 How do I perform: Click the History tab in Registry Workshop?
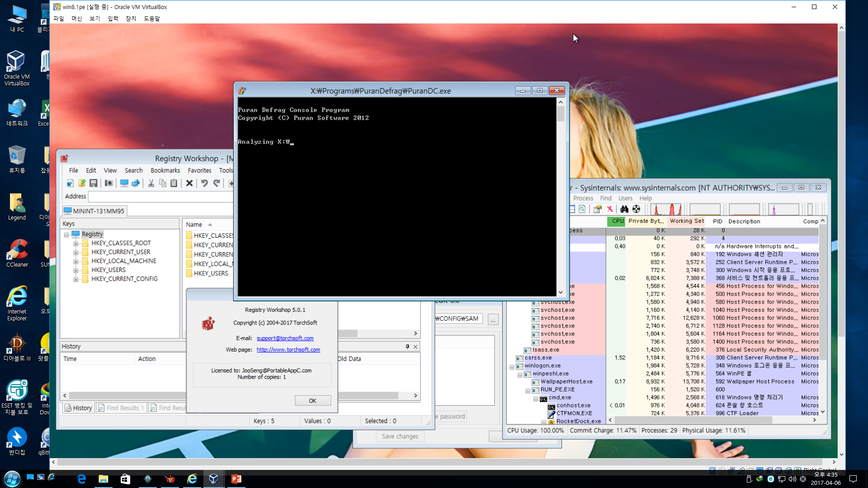click(x=78, y=408)
